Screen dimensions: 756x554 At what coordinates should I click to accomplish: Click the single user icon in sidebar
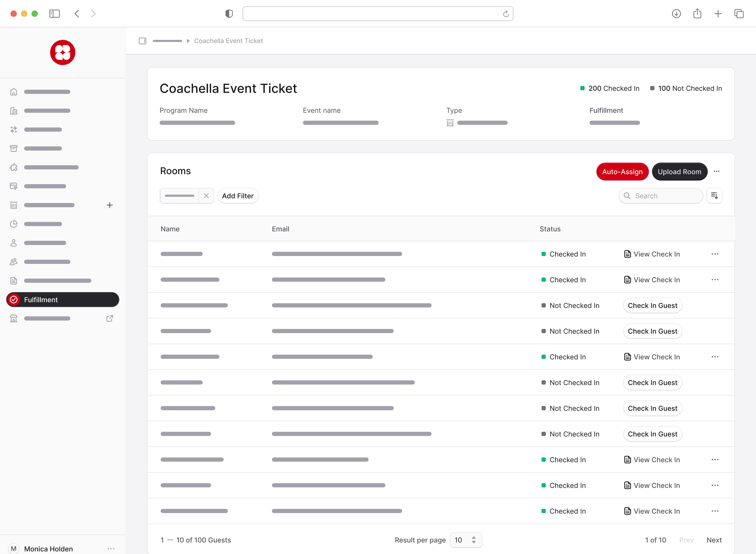tap(13, 243)
